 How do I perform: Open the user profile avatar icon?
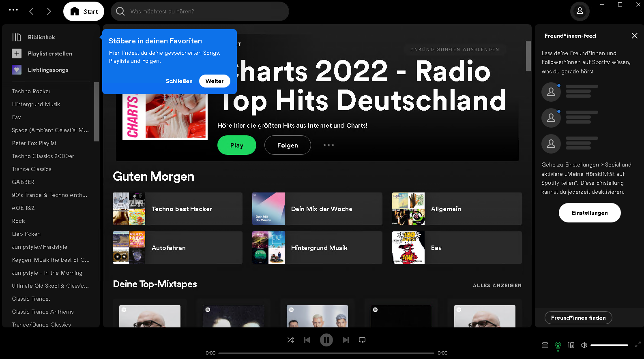(580, 11)
